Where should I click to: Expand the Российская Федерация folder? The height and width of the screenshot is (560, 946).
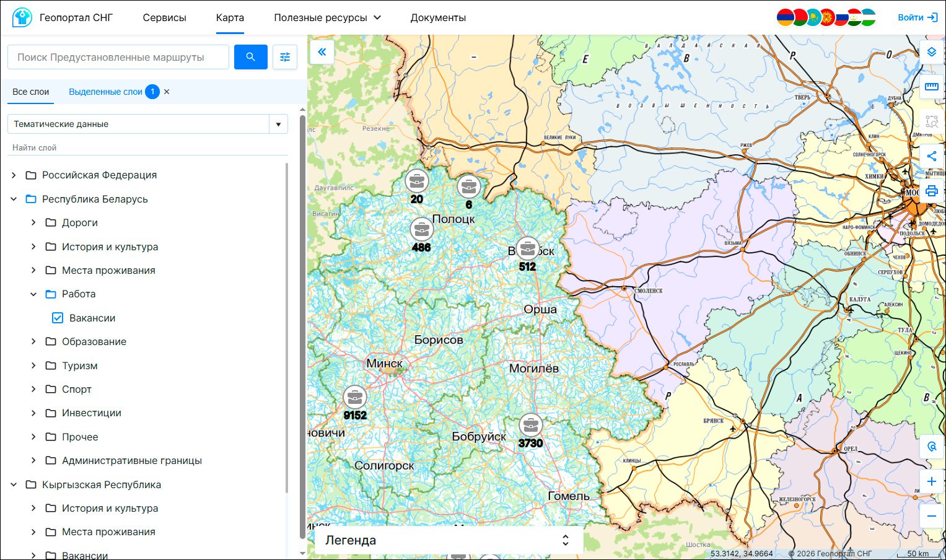(14, 175)
